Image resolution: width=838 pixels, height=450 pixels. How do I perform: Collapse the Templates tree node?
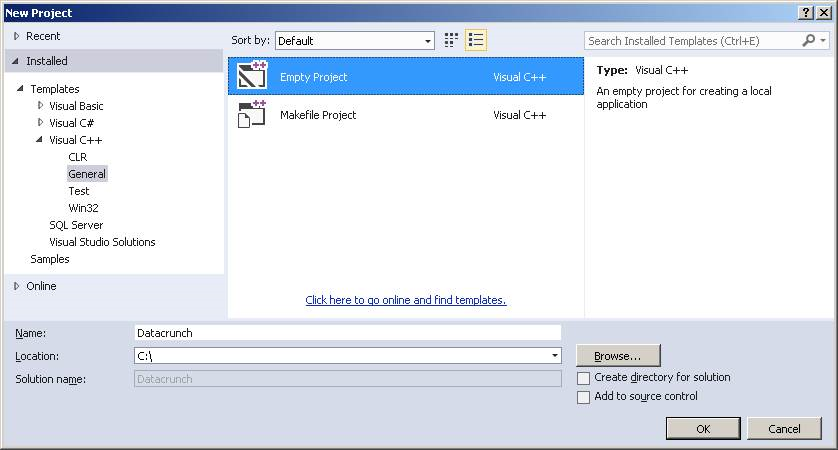pyautogui.click(x=20, y=88)
